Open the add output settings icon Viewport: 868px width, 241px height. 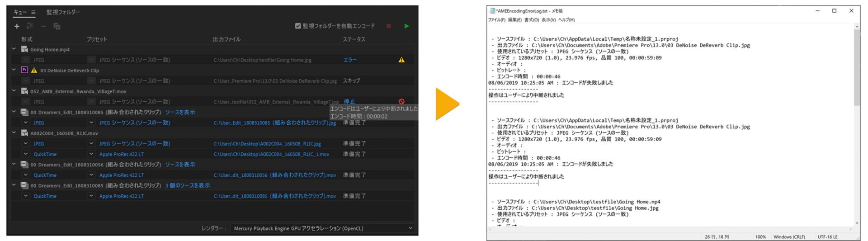click(30, 26)
